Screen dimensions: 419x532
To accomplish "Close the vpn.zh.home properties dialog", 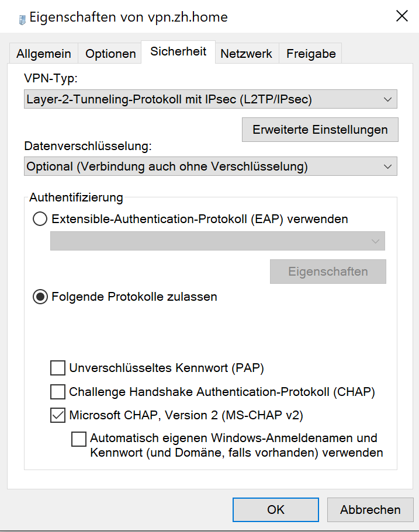I will tap(401, 16).
